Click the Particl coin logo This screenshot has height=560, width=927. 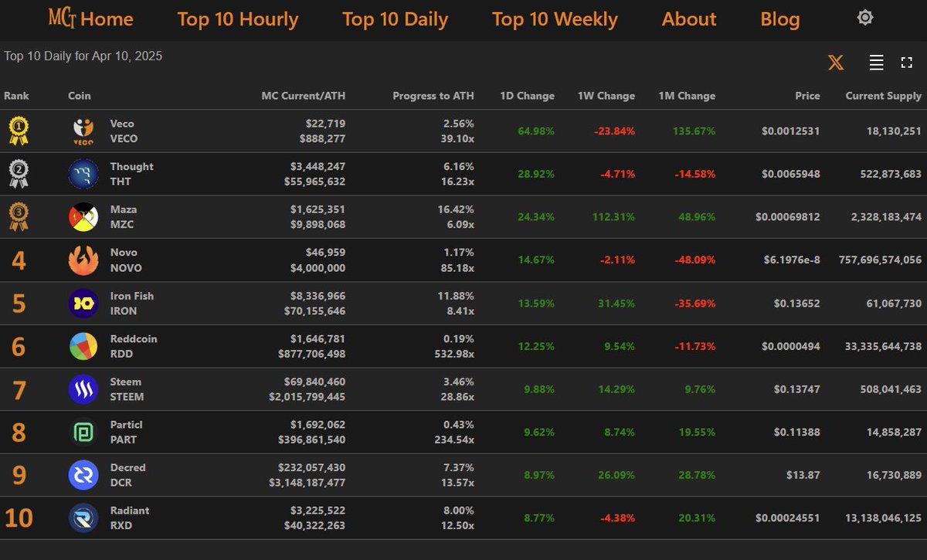[x=83, y=432]
